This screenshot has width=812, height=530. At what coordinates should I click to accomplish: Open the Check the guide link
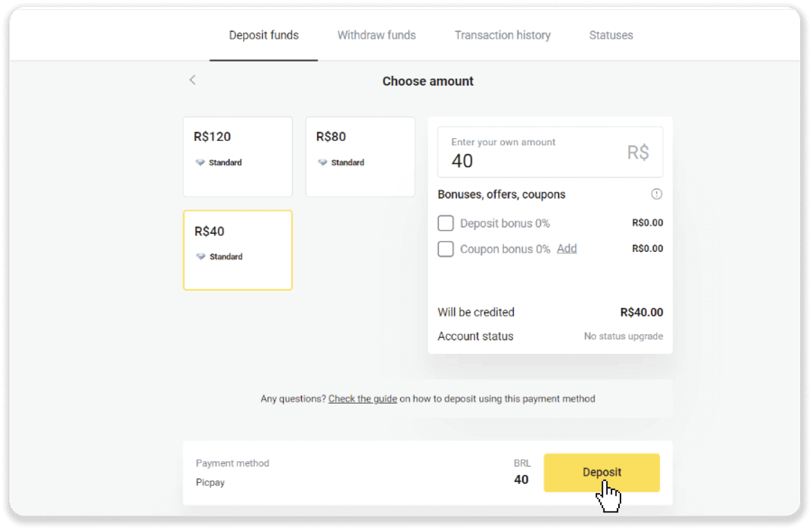coord(362,399)
